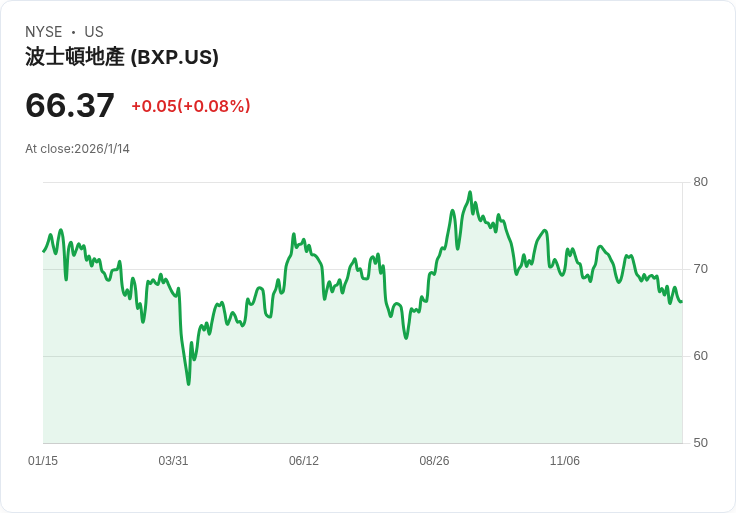Select the 08/26 date on x-axis
The image size is (736, 513).
(x=434, y=461)
